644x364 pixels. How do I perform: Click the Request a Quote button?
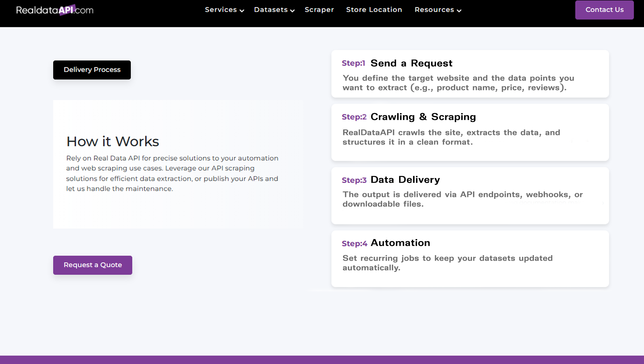(x=93, y=265)
